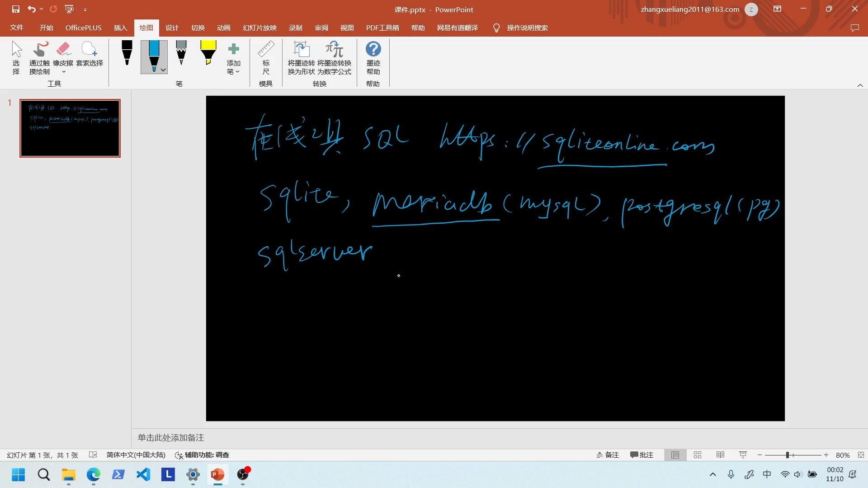Viewport: 868px width, 488px height.
Task: Adjust the zoom level slider
Action: click(x=787, y=455)
